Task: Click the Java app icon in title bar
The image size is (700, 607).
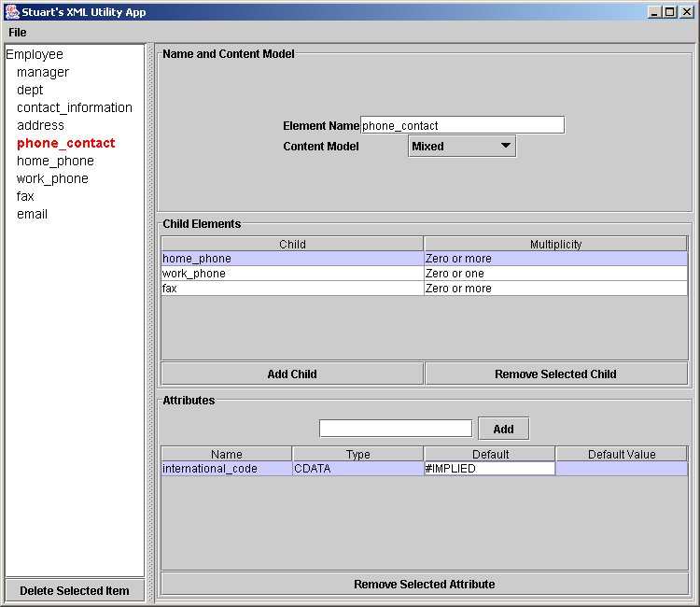Action: [12, 12]
